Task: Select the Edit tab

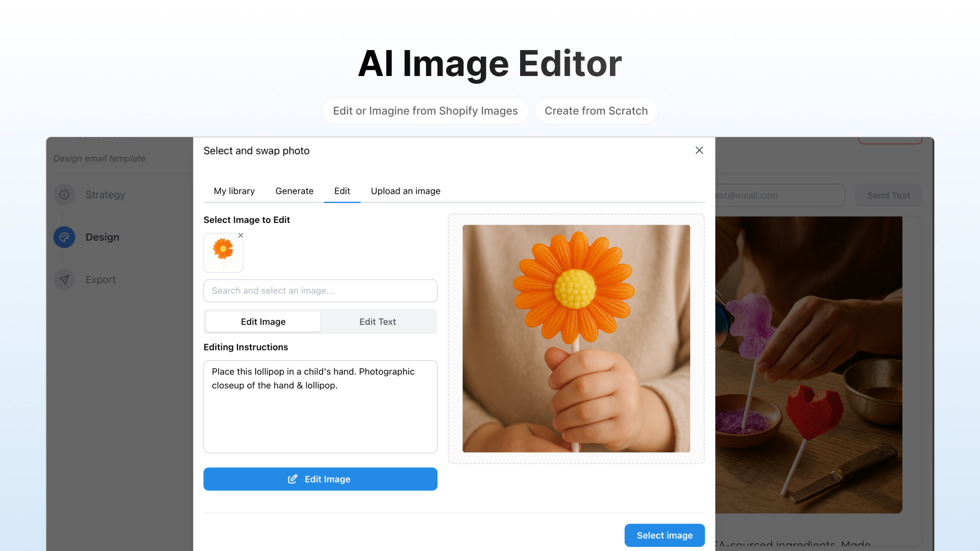Action: pyautogui.click(x=342, y=191)
